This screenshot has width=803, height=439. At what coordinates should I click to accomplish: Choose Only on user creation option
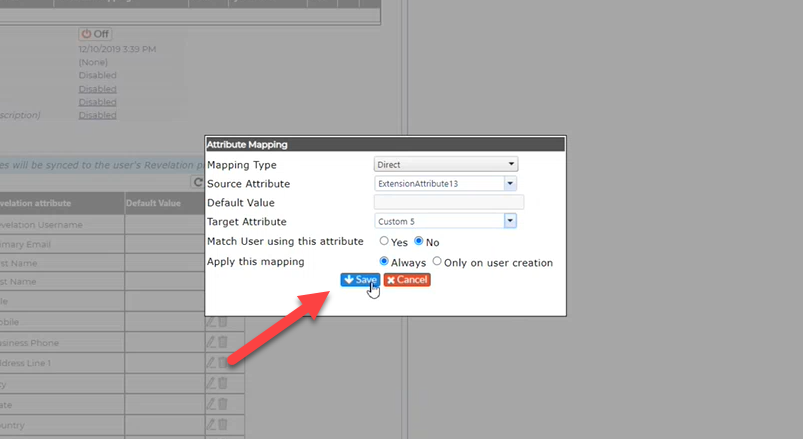click(x=437, y=261)
